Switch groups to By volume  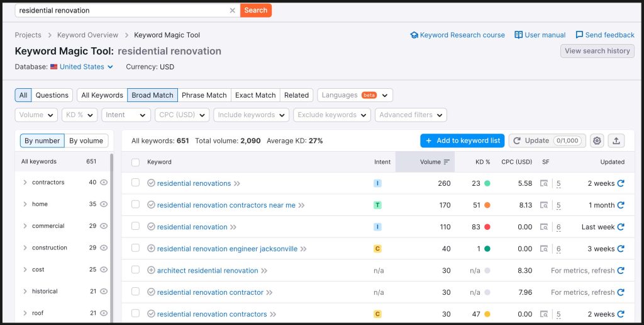point(86,140)
